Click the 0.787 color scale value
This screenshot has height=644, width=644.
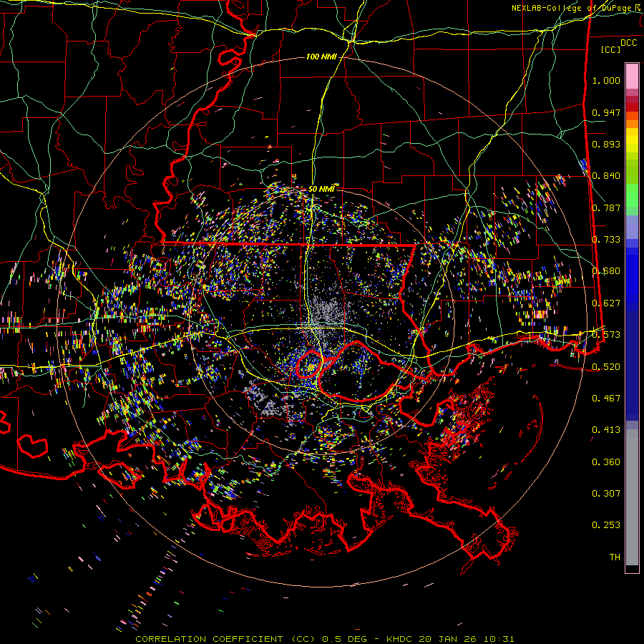pyautogui.click(x=606, y=208)
